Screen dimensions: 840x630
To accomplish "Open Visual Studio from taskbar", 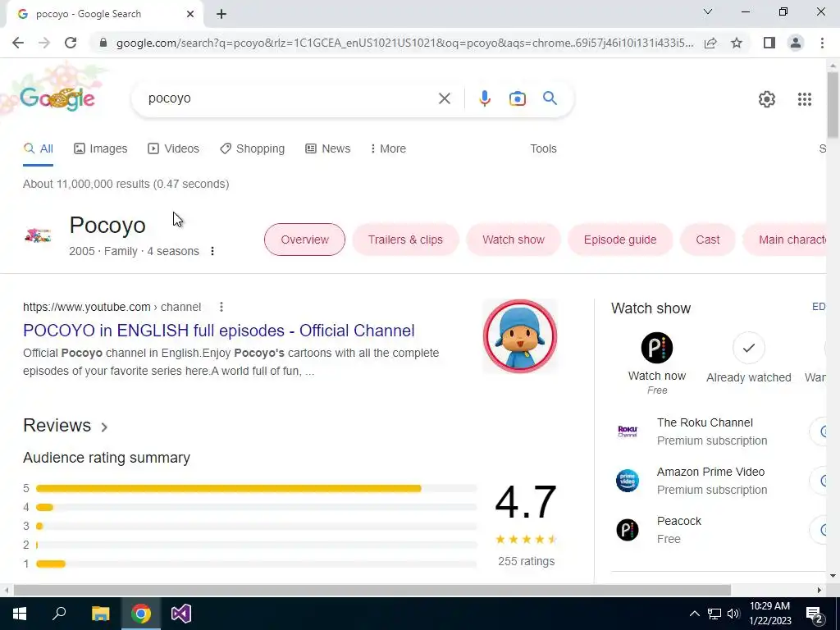I will (181, 614).
